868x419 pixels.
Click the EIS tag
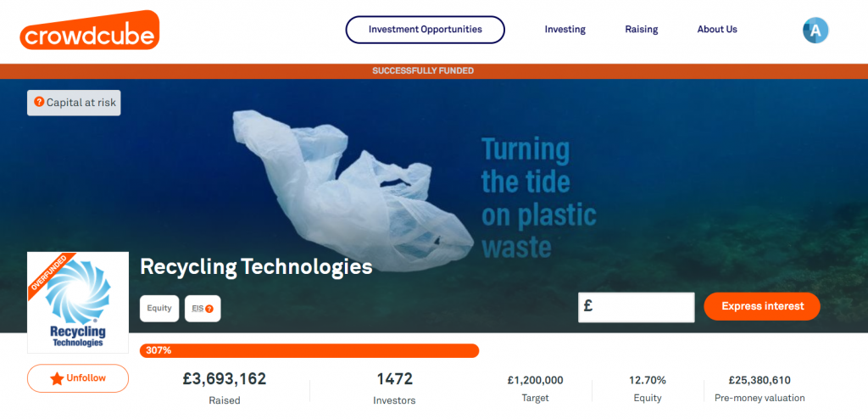coord(203,309)
